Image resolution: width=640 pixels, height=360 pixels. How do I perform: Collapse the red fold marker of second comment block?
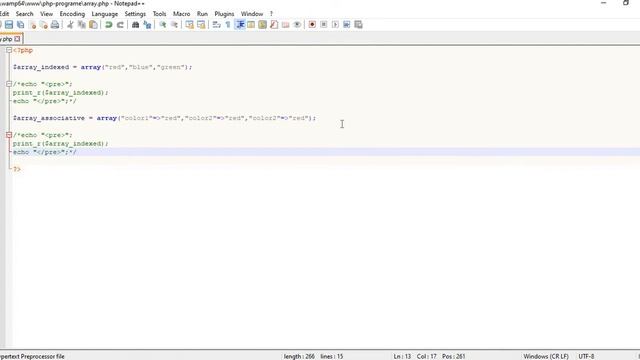[x=9, y=135]
